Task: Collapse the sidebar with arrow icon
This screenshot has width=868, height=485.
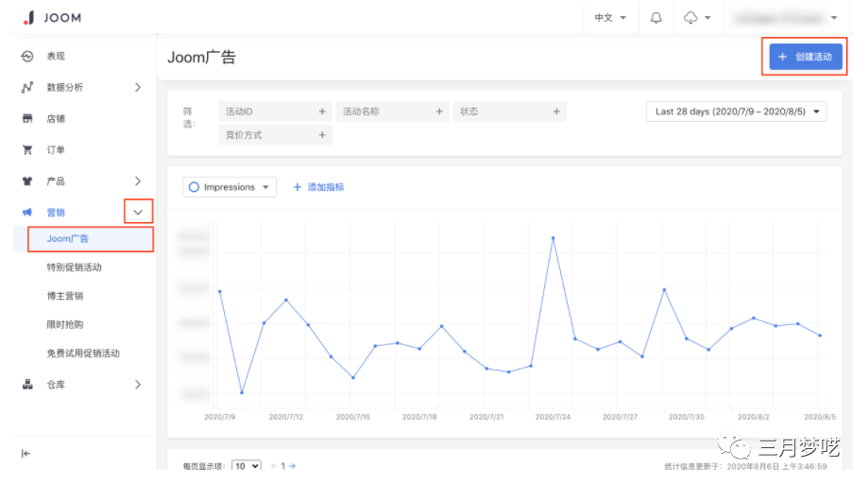Action: pos(26,454)
